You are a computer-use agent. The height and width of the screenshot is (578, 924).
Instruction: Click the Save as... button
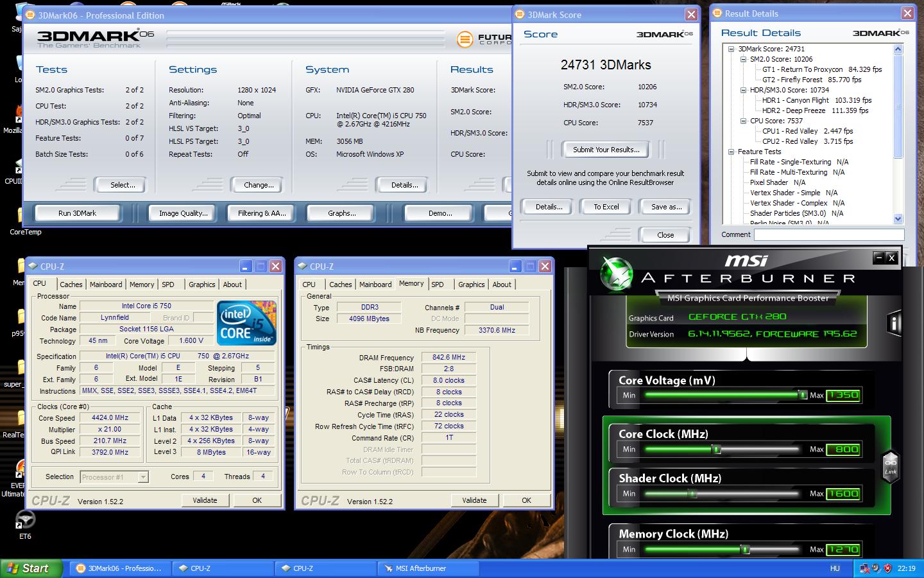[667, 207]
